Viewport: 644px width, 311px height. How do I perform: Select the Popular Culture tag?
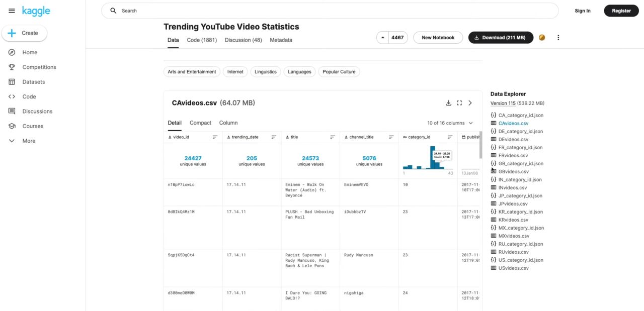[339, 72]
